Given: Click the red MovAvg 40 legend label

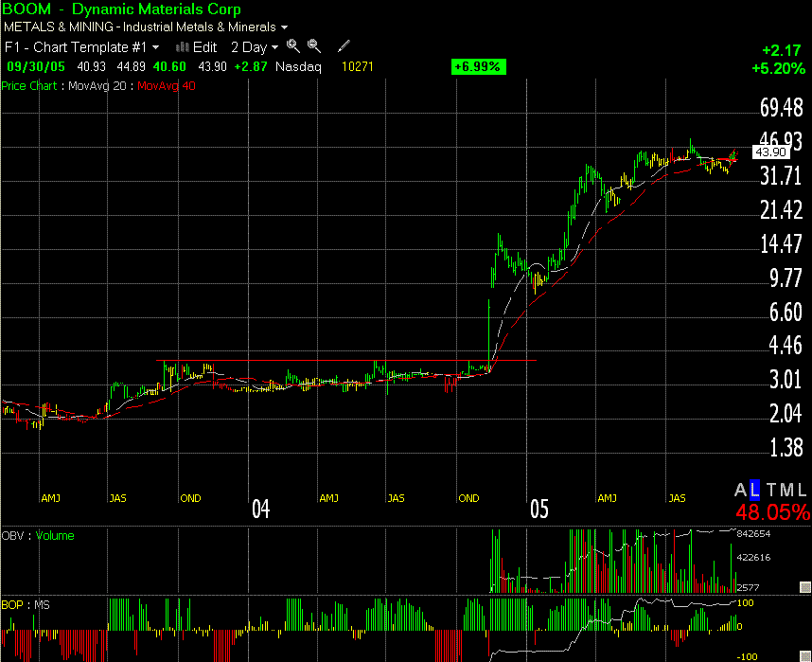Looking at the screenshot, I should click(164, 85).
